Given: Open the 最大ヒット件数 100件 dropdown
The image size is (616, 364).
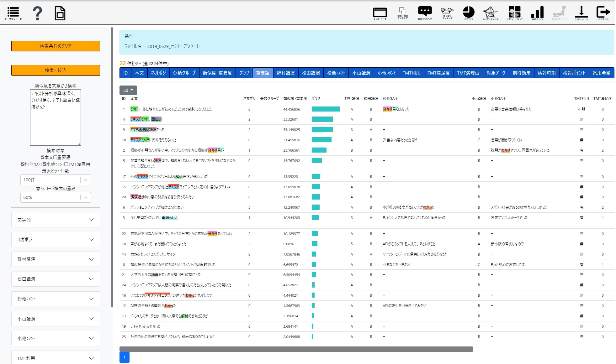Looking at the screenshot, I should 56,180.
